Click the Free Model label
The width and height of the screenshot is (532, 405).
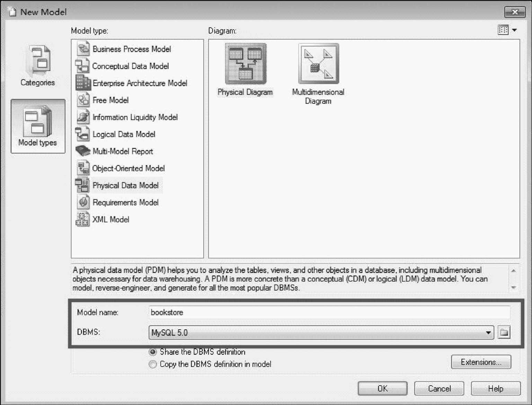click(110, 100)
